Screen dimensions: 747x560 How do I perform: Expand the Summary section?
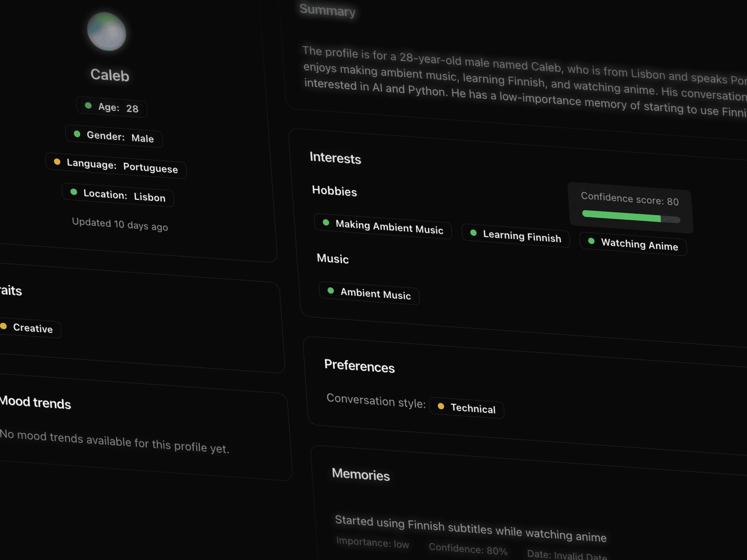point(328,12)
